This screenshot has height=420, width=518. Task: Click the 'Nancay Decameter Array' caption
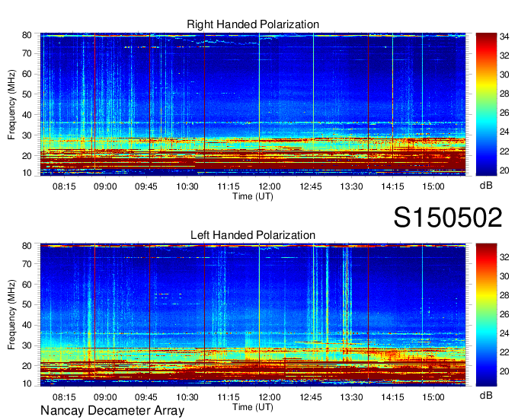tap(112, 411)
